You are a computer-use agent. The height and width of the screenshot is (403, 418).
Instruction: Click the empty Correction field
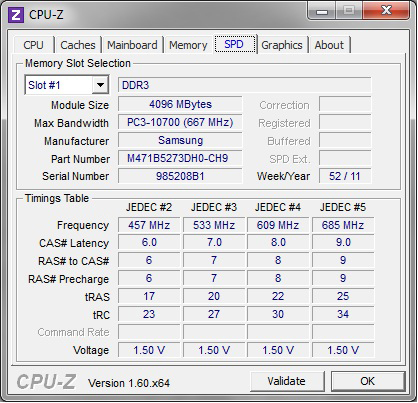tap(345, 105)
